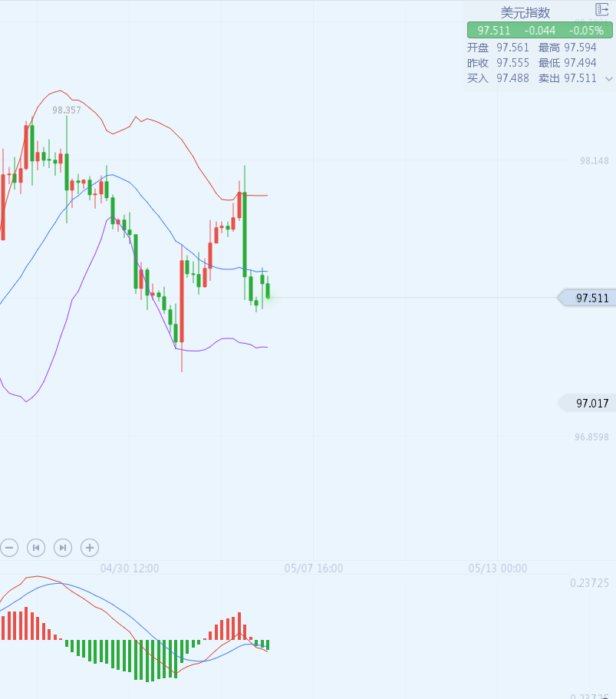Jump to the latest candle with skip-forward button

[x=63, y=547]
